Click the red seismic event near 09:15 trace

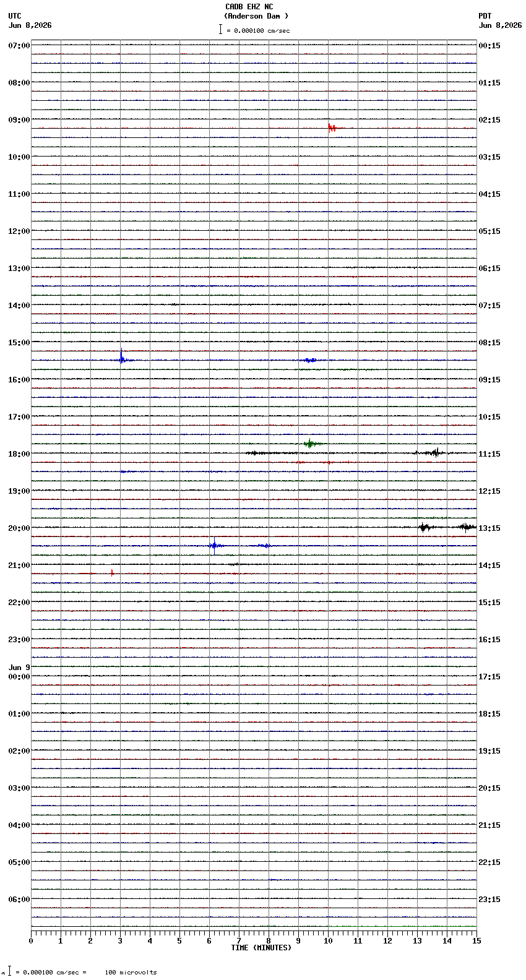point(332,128)
